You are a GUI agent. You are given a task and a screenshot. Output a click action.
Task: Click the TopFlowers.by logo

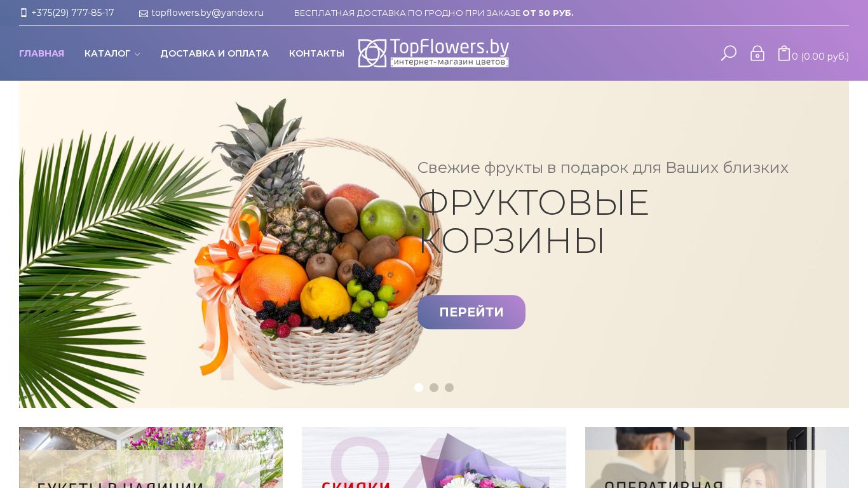(x=433, y=53)
